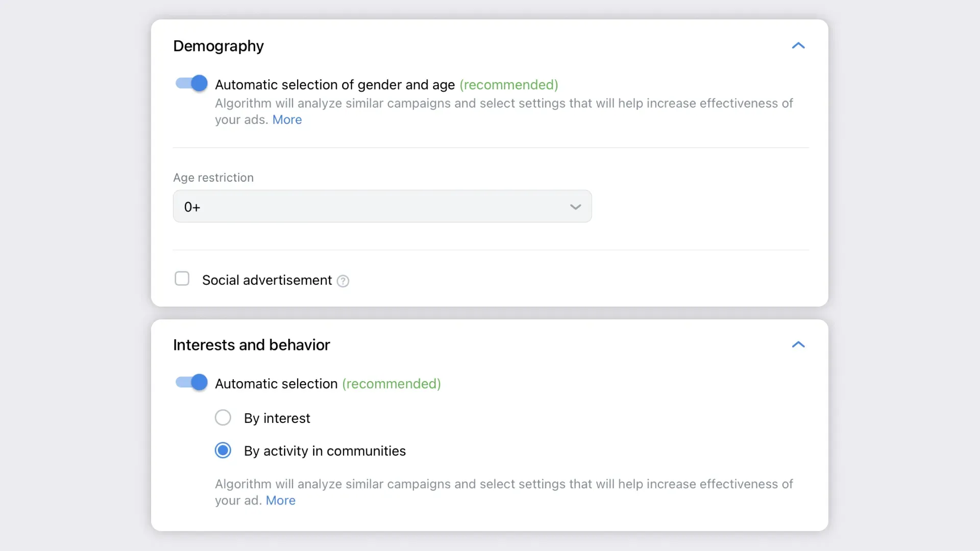Click 'Automatic selection of gender and age' label

point(335,85)
